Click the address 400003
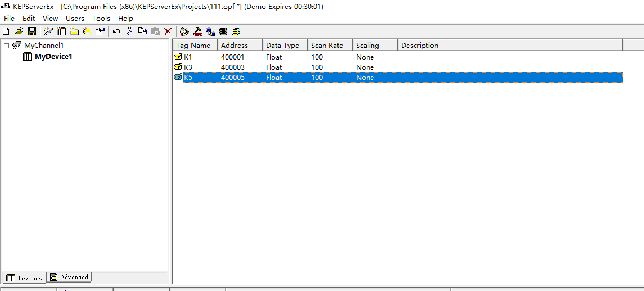The image size is (644, 291). coord(232,67)
